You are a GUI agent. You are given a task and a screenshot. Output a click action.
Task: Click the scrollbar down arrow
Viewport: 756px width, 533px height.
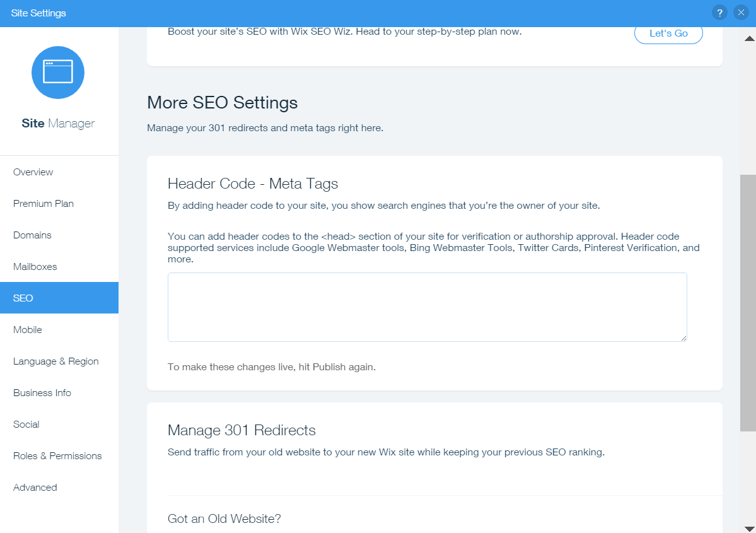point(749,529)
